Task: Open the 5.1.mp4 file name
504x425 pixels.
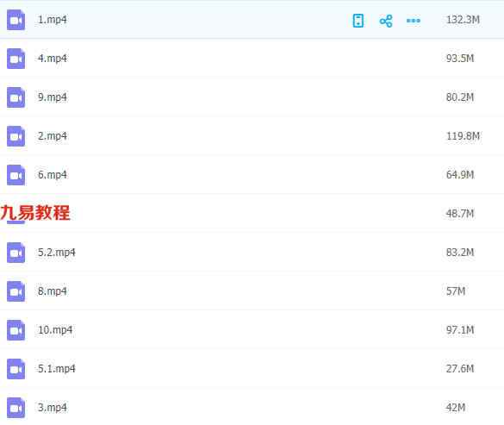Action: pyautogui.click(x=57, y=369)
